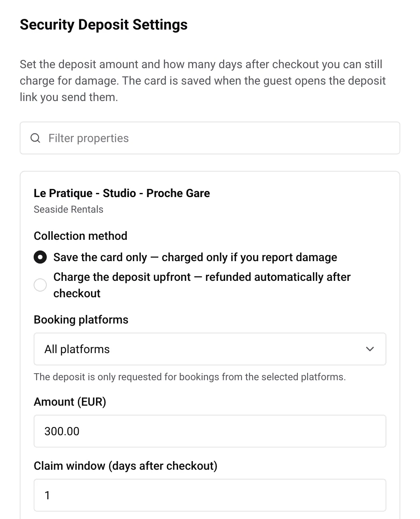Click the 'Booking platforms' field label
Viewport: 420px width, 519px height.
point(81,320)
